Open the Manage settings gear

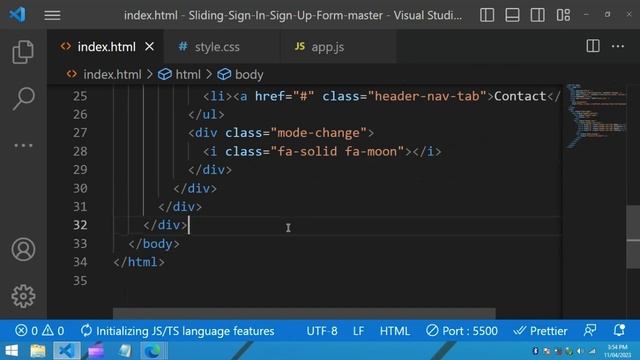[23, 296]
